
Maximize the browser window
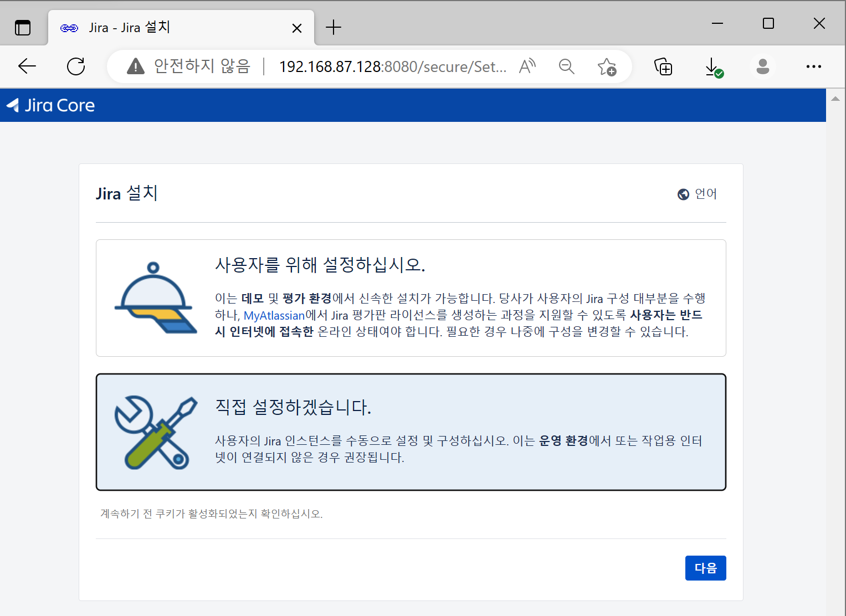coord(768,23)
